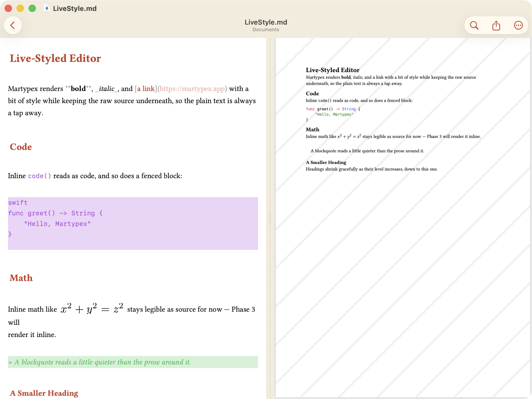
Task: Open the share sheet icon
Action: 496,25
